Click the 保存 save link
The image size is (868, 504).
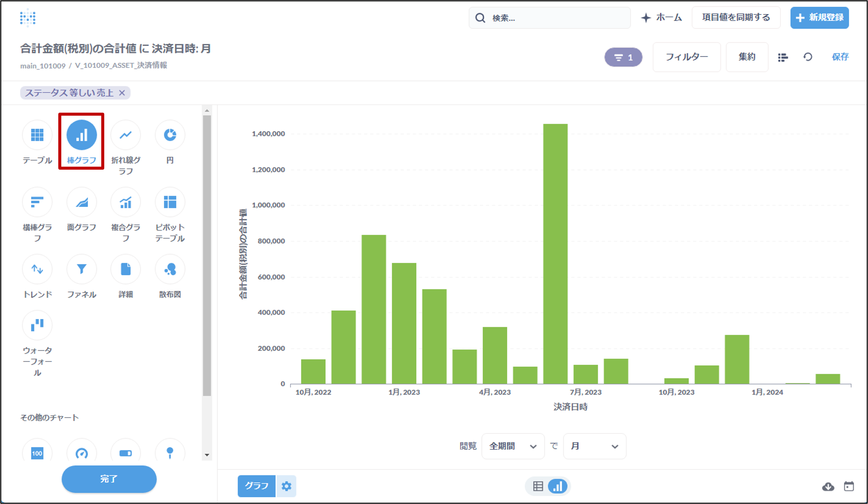tap(840, 57)
